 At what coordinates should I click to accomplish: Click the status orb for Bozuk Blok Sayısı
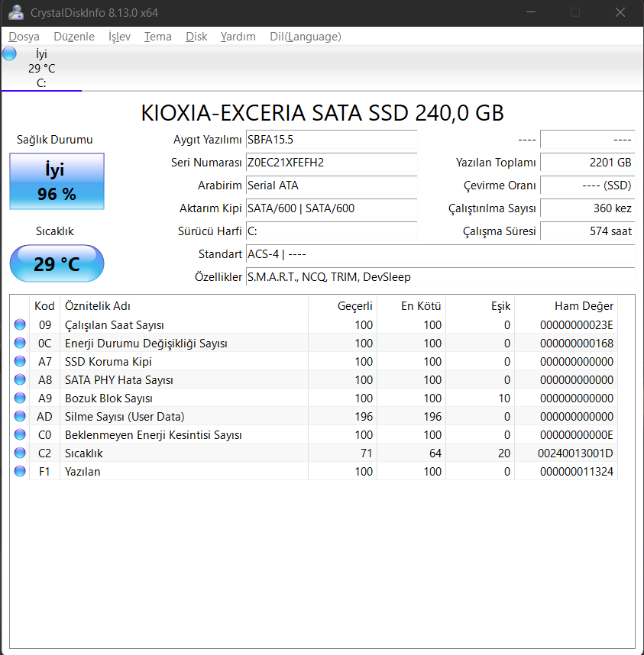coord(20,398)
